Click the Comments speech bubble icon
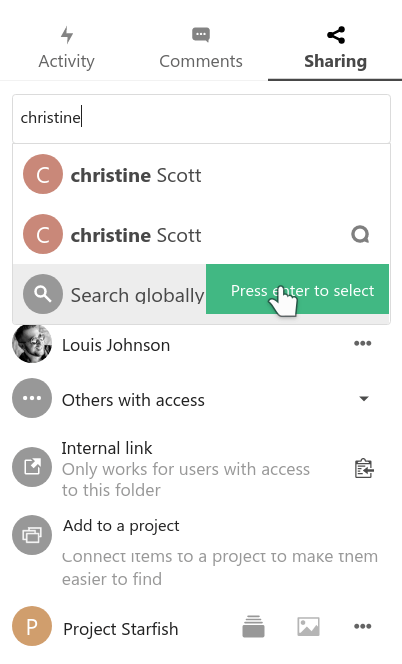 pos(201,35)
